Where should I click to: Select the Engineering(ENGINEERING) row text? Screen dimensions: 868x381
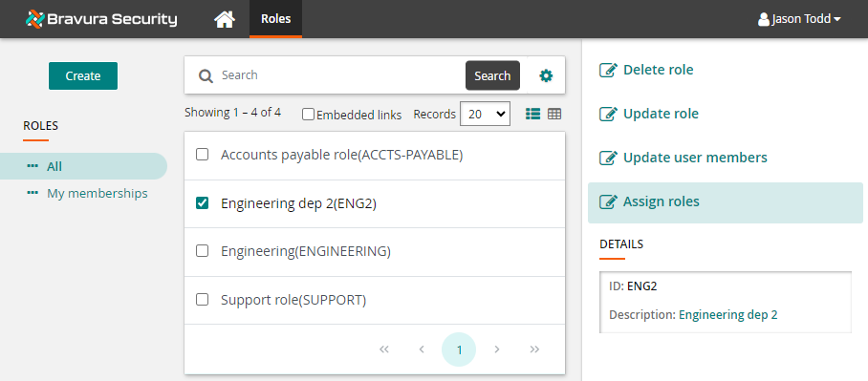(306, 251)
